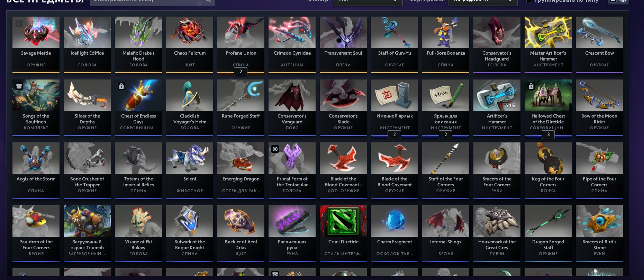Viewport: 644px width, 280px height.
Task: Click the lock badge on Hallowed Chest
Action: click(x=531, y=86)
